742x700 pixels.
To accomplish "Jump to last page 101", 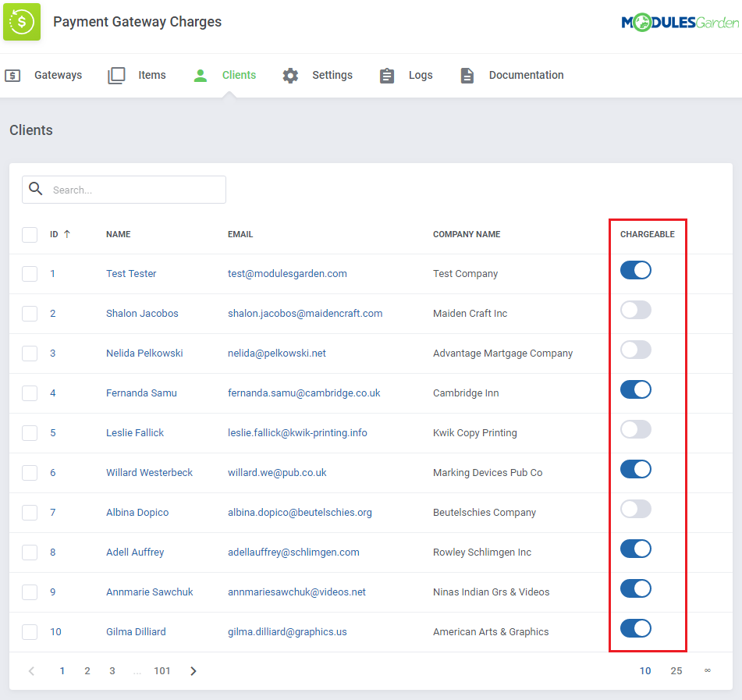I will (162, 670).
